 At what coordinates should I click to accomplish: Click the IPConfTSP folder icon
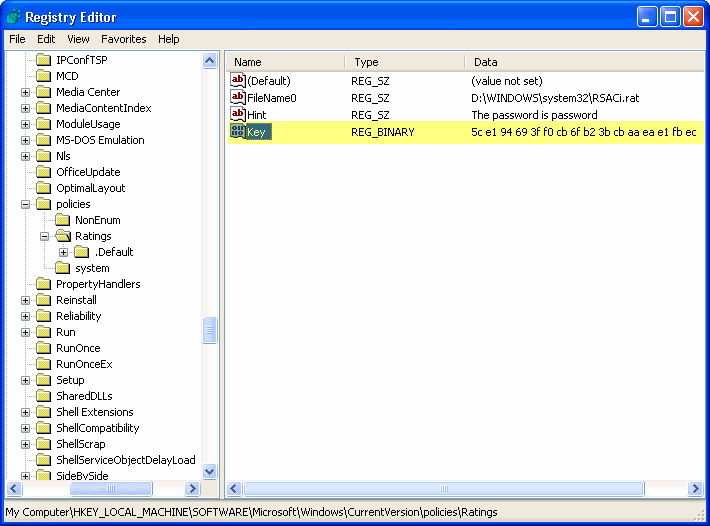coord(43,60)
